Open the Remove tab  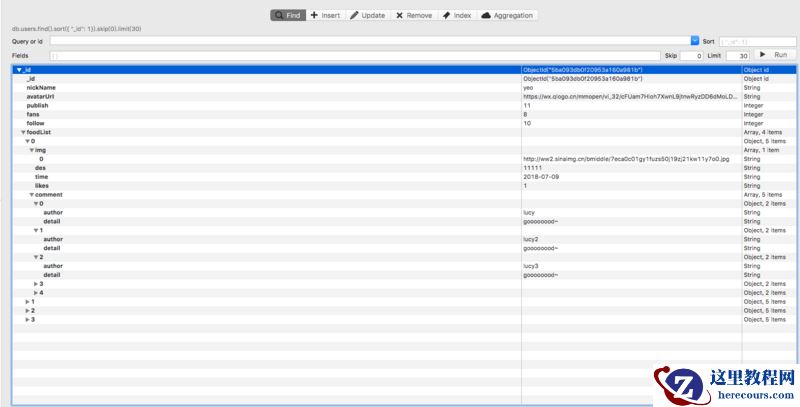[x=414, y=15]
